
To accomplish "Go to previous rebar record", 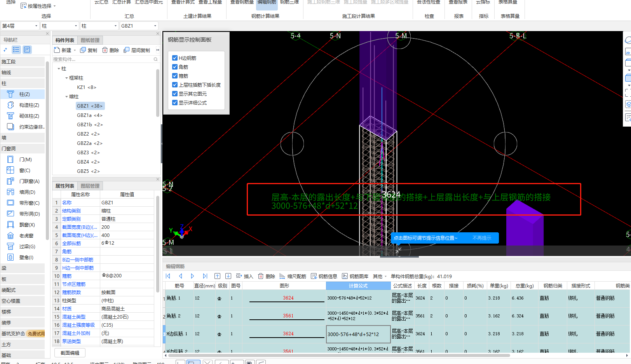I will [x=180, y=276].
